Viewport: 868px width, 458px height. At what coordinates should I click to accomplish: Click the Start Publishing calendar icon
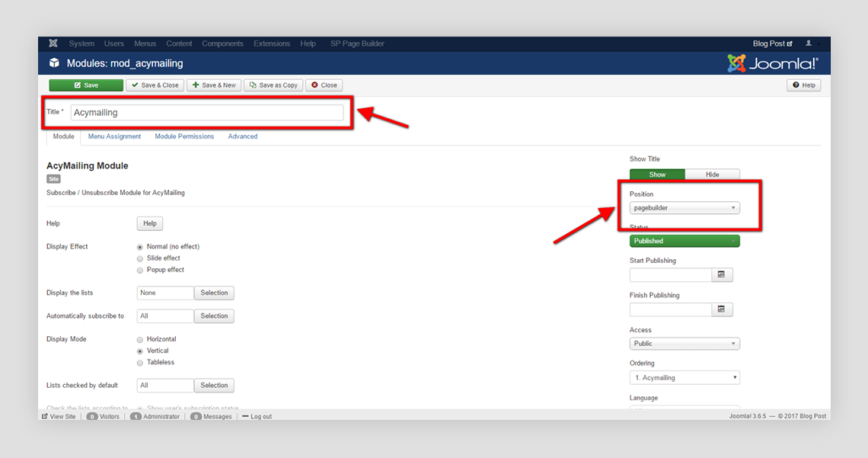722,274
